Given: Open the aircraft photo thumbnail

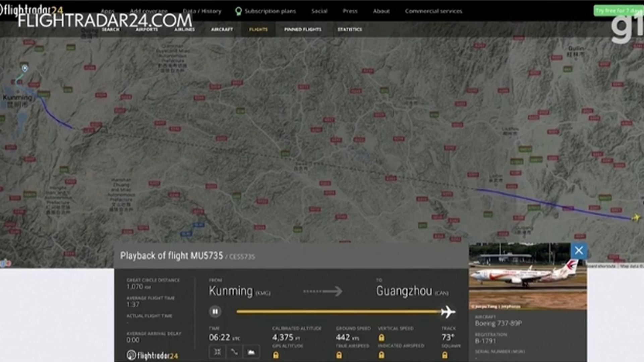Looking at the screenshot, I should (x=528, y=276).
